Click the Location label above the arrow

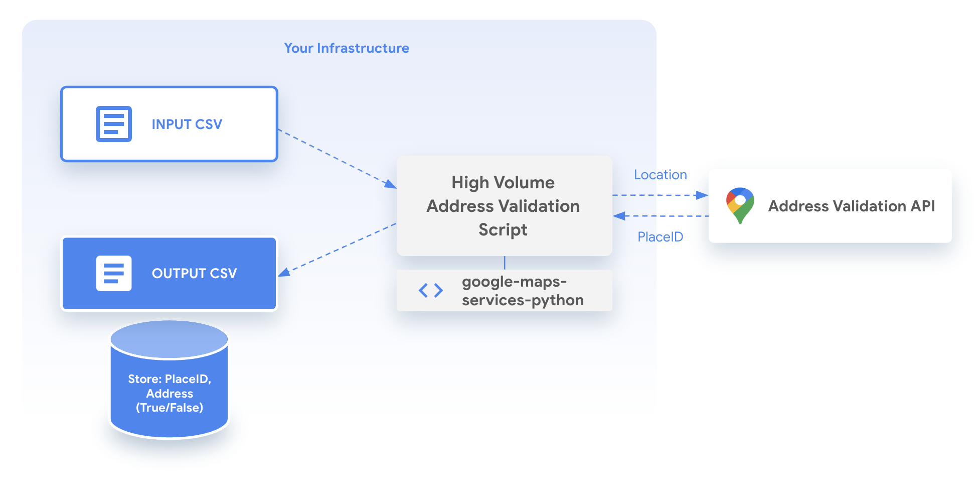pos(660,175)
